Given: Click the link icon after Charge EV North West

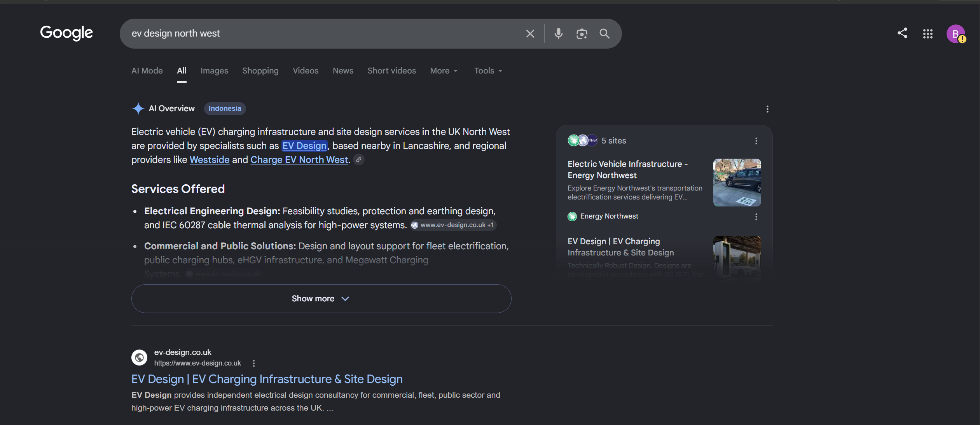Looking at the screenshot, I should tap(359, 160).
